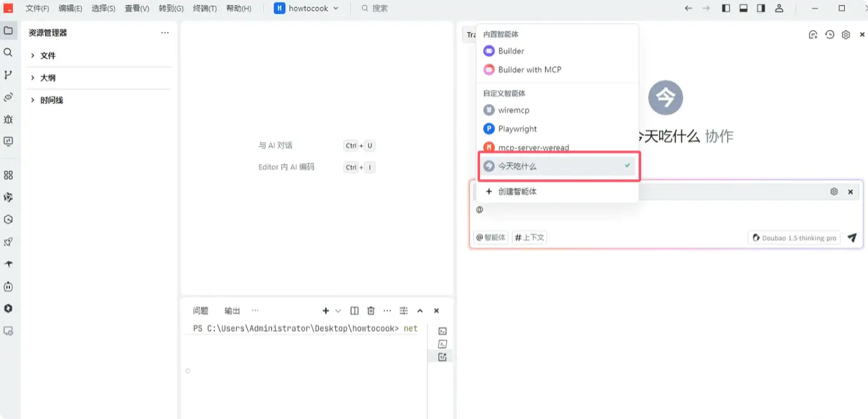Viewport: 868px width, 419px height.
Task: Switch to the 输出 panel tab
Action: [x=233, y=311]
